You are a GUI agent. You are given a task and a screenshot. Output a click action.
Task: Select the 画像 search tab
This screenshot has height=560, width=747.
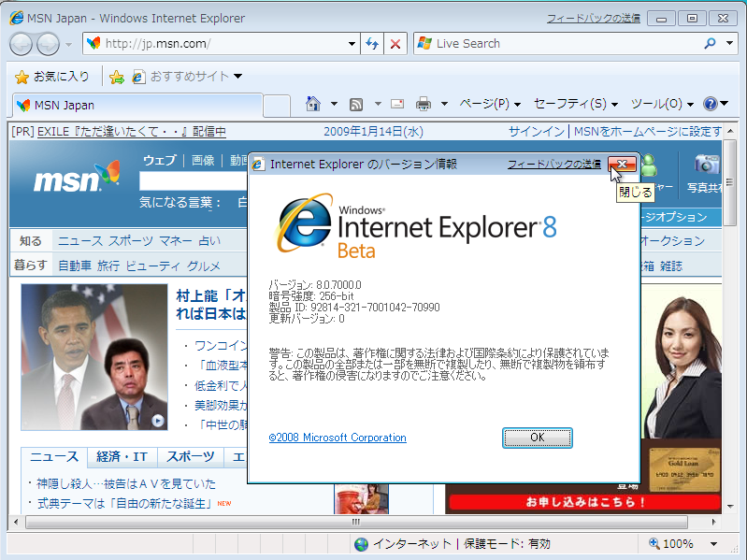pos(203,161)
